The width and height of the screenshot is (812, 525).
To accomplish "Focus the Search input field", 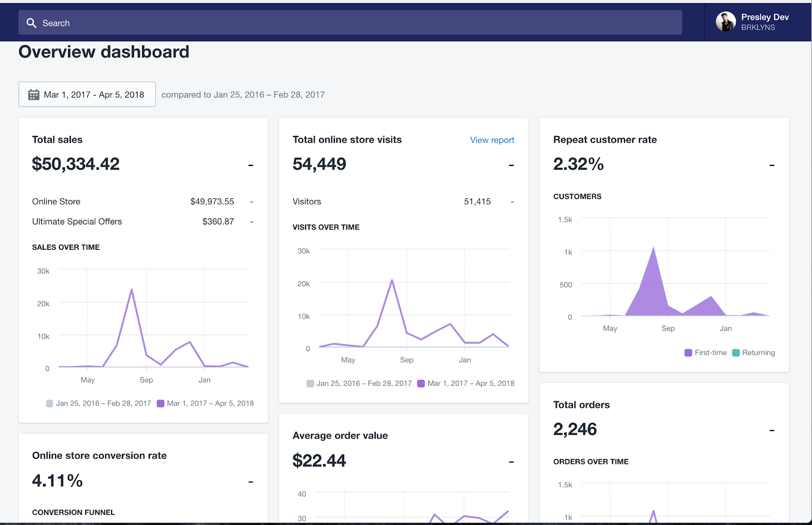I will coord(350,23).
